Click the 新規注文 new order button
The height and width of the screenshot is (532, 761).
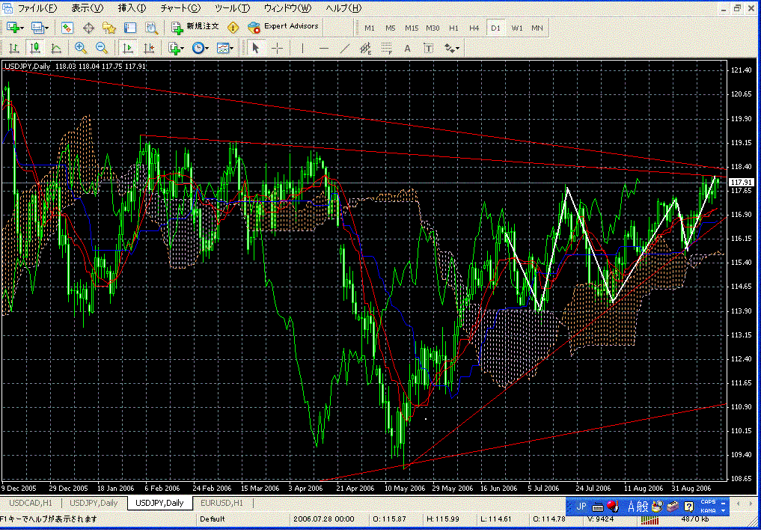pos(195,27)
